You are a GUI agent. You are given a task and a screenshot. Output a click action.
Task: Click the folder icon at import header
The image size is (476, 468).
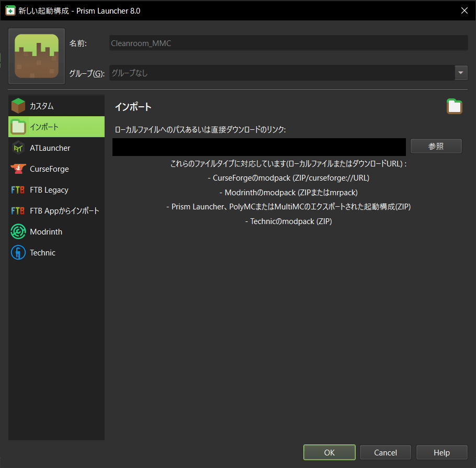click(455, 106)
